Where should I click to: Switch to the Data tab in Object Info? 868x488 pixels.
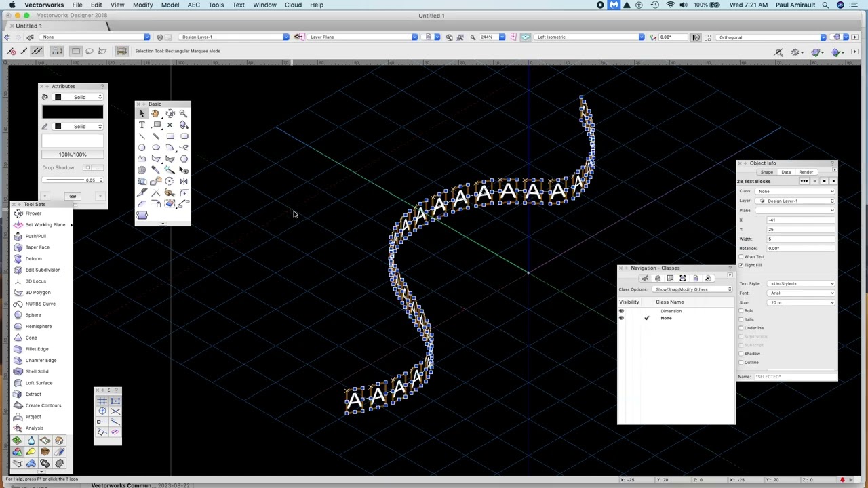[786, 172]
